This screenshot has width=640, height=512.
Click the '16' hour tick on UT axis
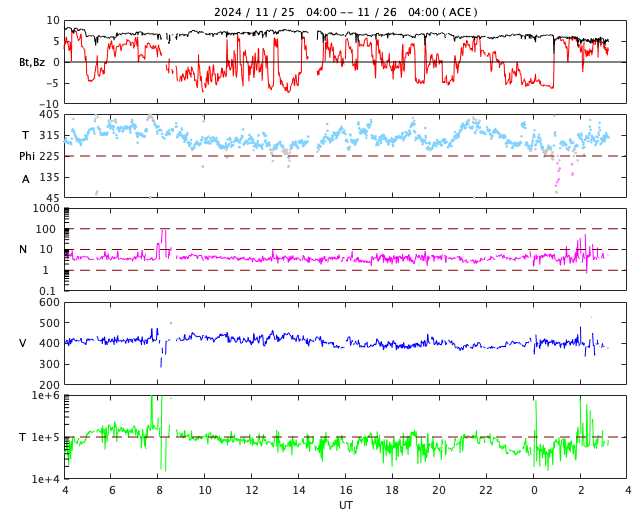[x=346, y=490]
